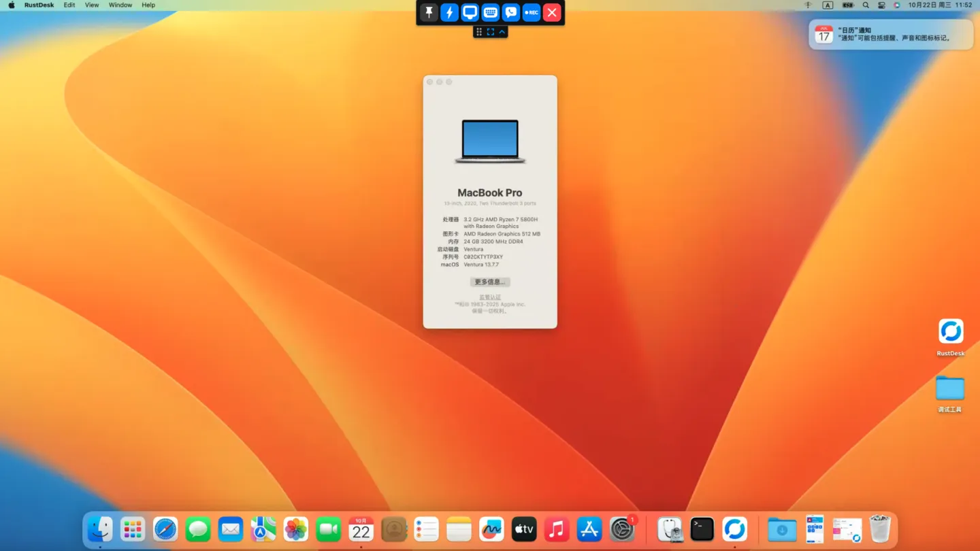Click the Calendar notification banner
The width and height of the screenshot is (980, 551).
[891, 34]
